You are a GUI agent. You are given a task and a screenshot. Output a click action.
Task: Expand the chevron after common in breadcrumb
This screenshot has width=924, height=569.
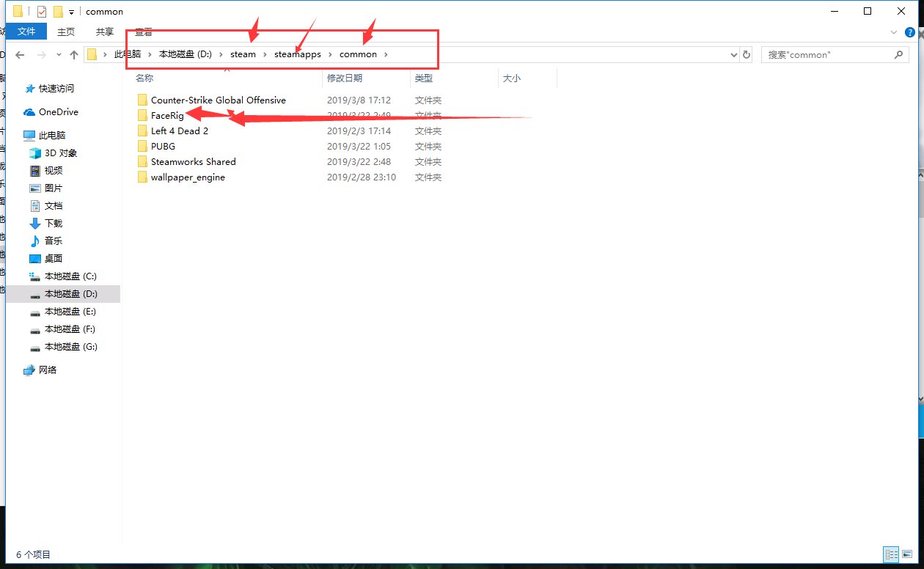pyautogui.click(x=386, y=54)
